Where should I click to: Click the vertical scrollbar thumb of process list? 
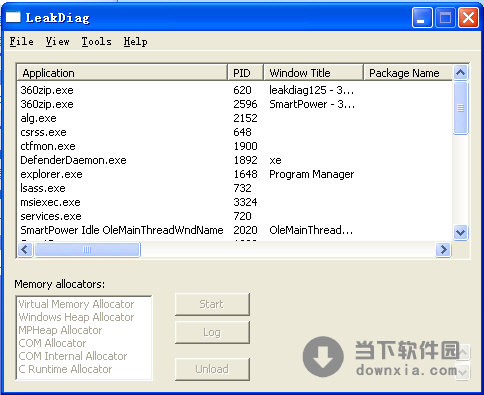pyautogui.click(x=461, y=108)
